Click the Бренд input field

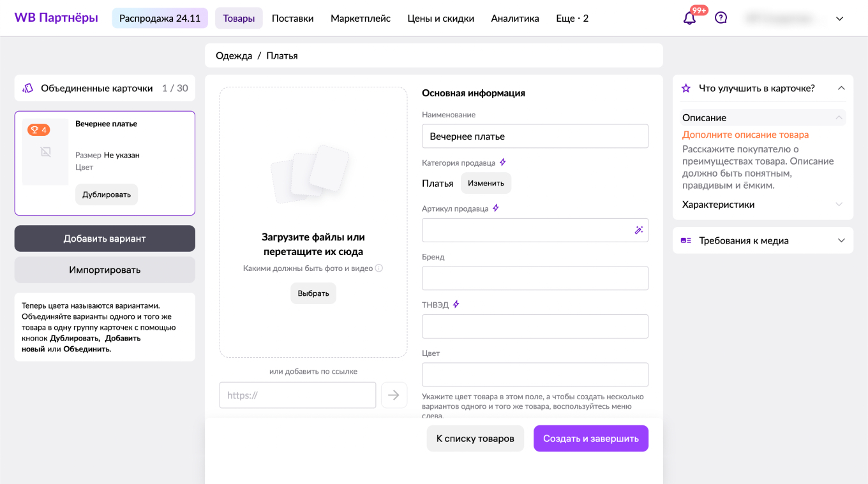coord(535,279)
